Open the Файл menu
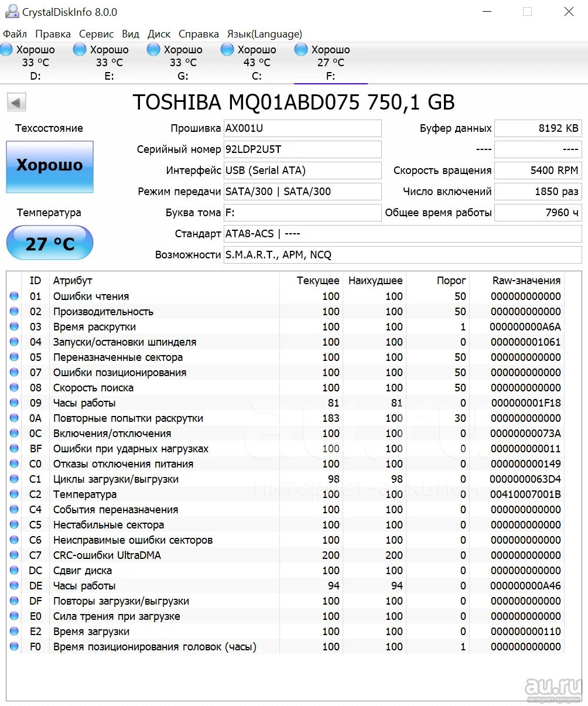The height and width of the screenshot is (706, 588). 15,34
